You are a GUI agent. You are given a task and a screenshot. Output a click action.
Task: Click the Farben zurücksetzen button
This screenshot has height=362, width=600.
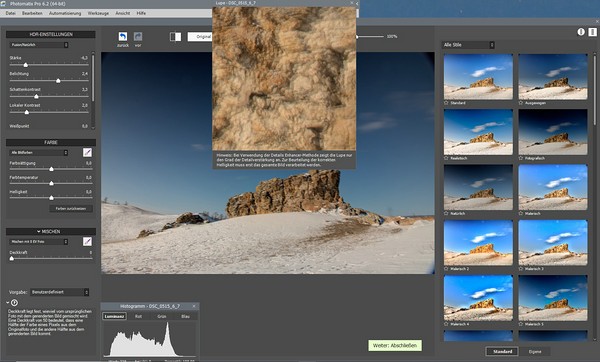(x=71, y=209)
